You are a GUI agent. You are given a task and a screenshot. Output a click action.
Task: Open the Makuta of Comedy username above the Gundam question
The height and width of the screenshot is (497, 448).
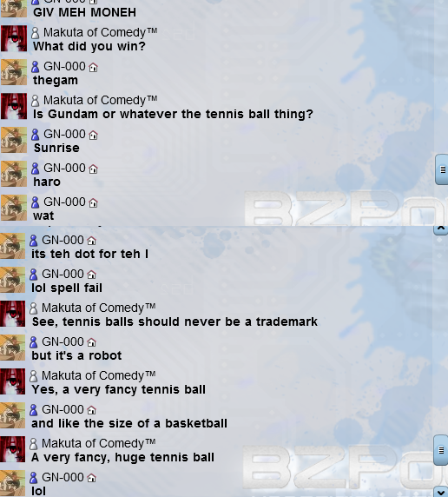click(100, 100)
